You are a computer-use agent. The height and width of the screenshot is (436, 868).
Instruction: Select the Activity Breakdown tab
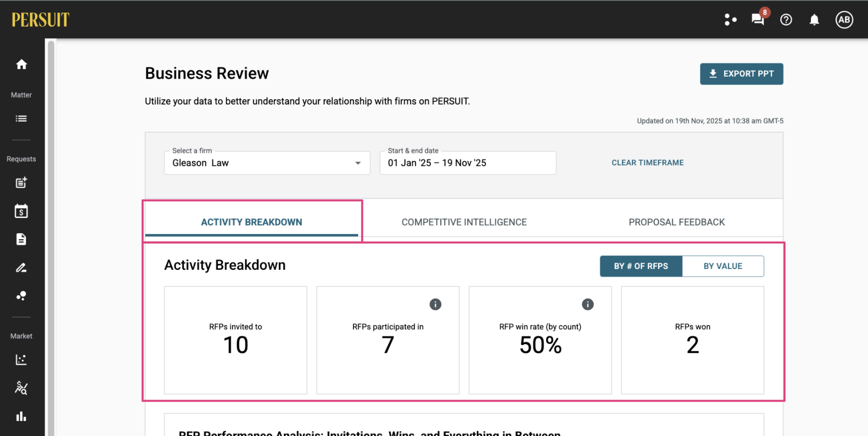[x=251, y=222]
